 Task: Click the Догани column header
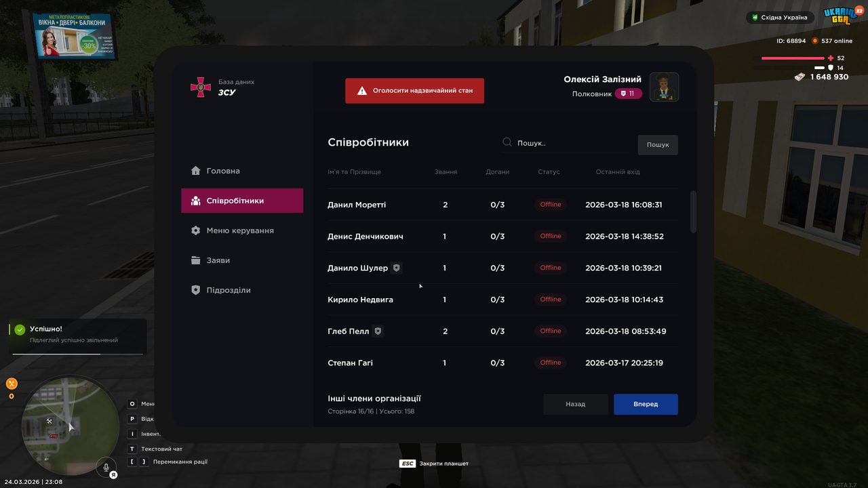point(498,172)
